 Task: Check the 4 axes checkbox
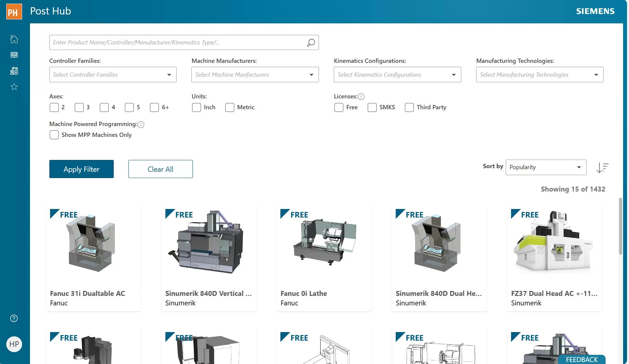pos(104,107)
